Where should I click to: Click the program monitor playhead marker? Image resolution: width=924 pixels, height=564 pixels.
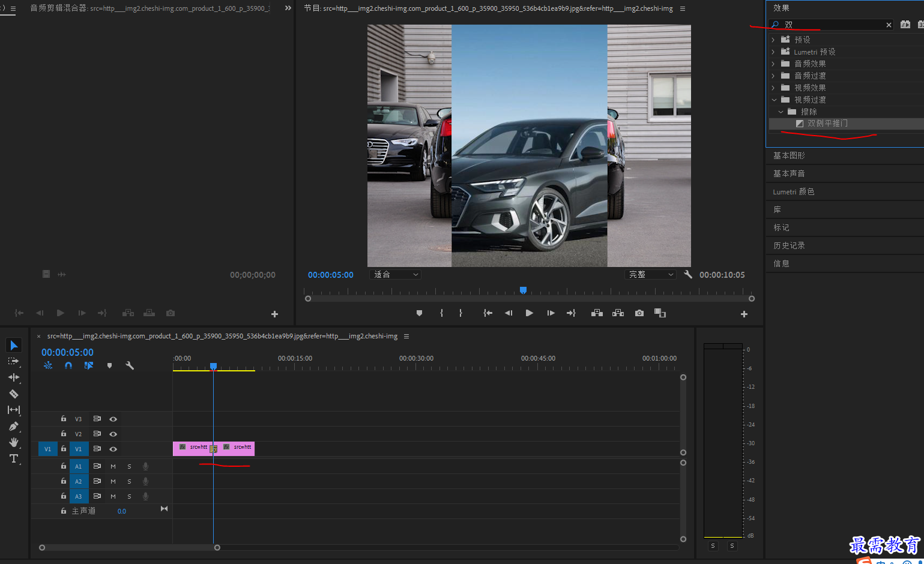point(523,290)
